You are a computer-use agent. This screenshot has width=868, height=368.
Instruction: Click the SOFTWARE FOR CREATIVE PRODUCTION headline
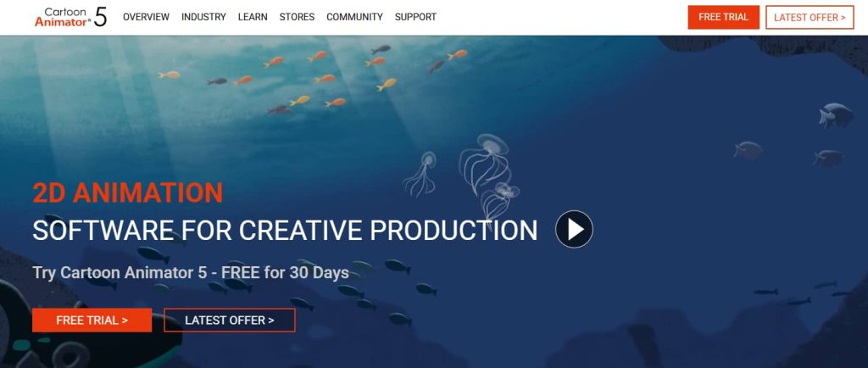285,230
